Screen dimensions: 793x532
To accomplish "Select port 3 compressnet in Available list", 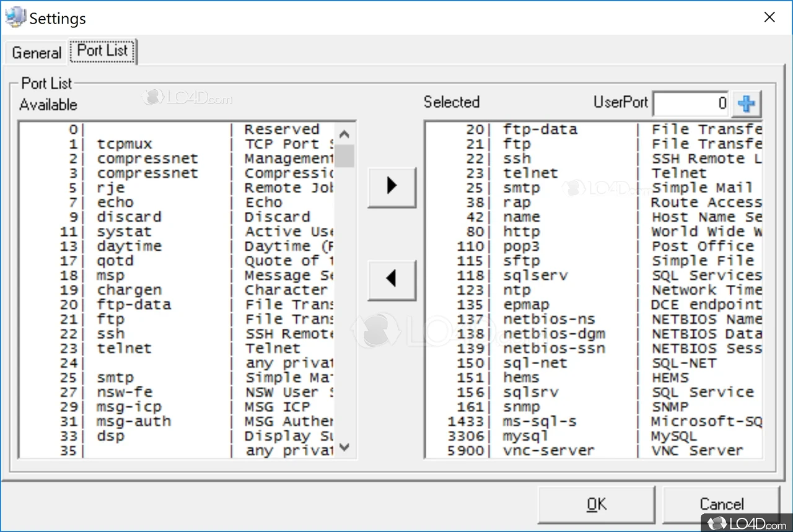I will [x=177, y=173].
